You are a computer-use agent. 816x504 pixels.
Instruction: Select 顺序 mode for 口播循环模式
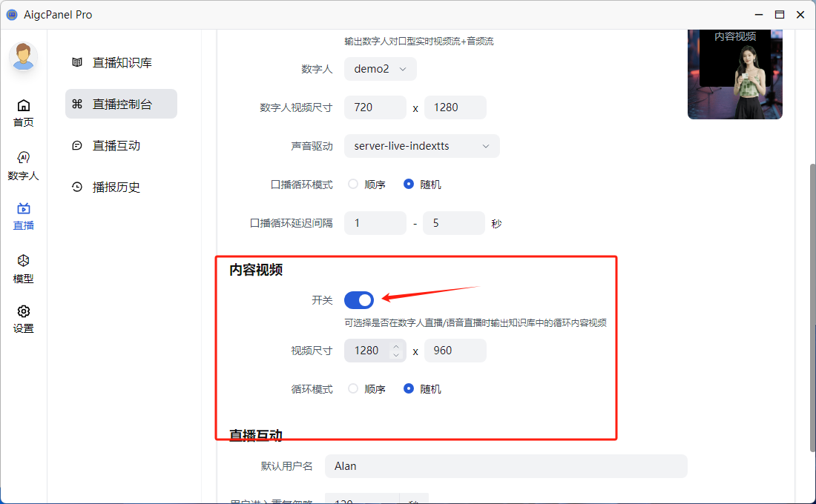tap(352, 184)
